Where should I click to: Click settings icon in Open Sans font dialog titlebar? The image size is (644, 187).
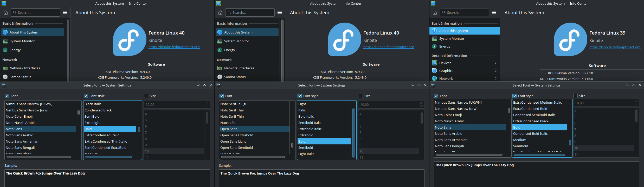(218, 85)
